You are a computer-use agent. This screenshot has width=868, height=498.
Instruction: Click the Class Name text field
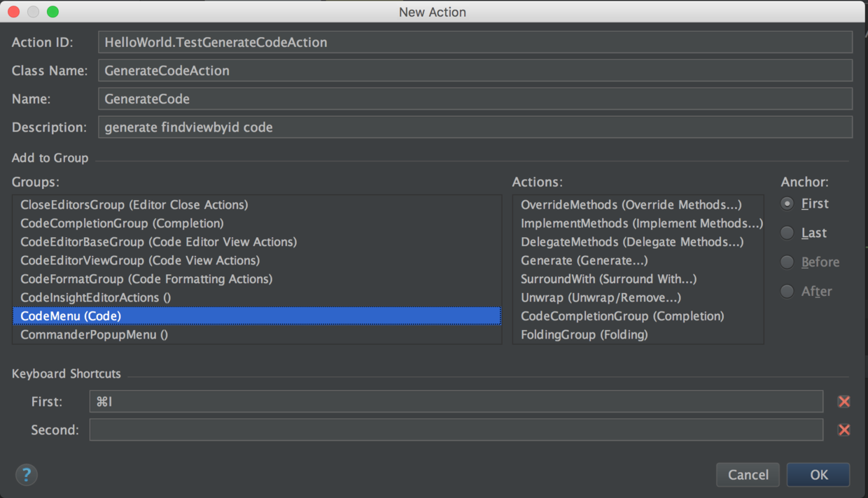tap(475, 71)
